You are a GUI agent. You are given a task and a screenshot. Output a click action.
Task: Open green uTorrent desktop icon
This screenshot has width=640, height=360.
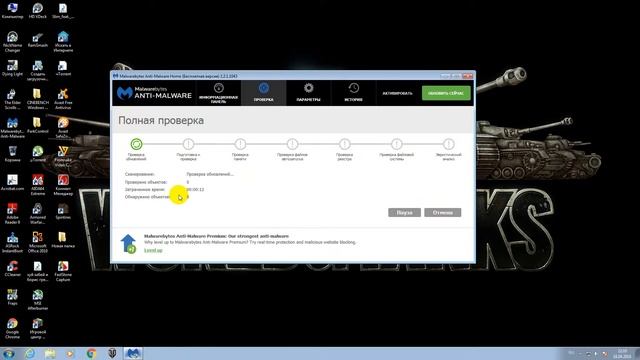(x=38, y=154)
